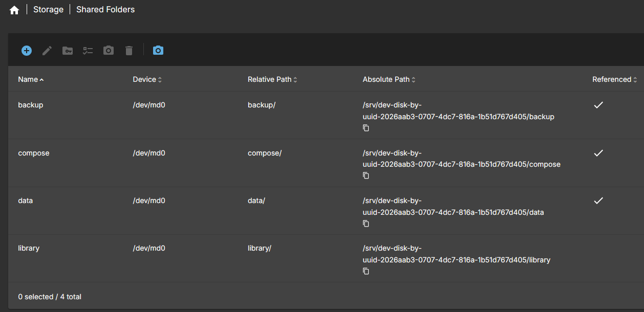Create a new shared folder
This screenshot has width=644, height=312.
(27, 51)
